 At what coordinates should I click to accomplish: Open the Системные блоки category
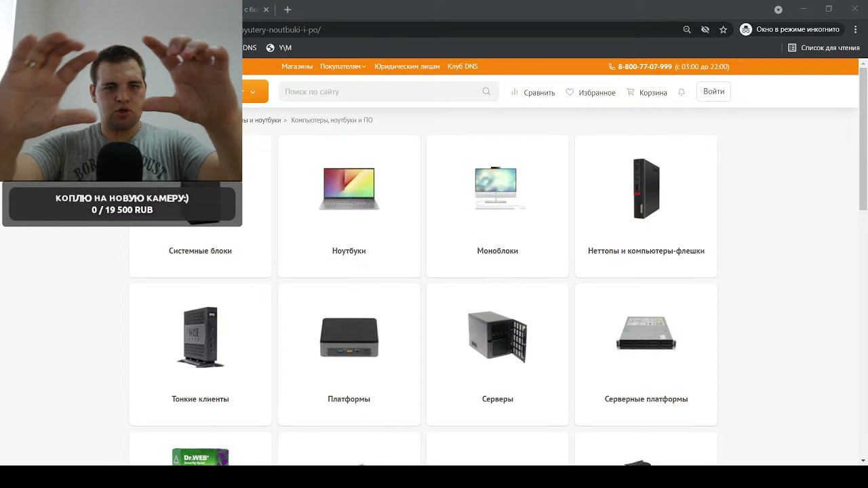pos(200,251)
